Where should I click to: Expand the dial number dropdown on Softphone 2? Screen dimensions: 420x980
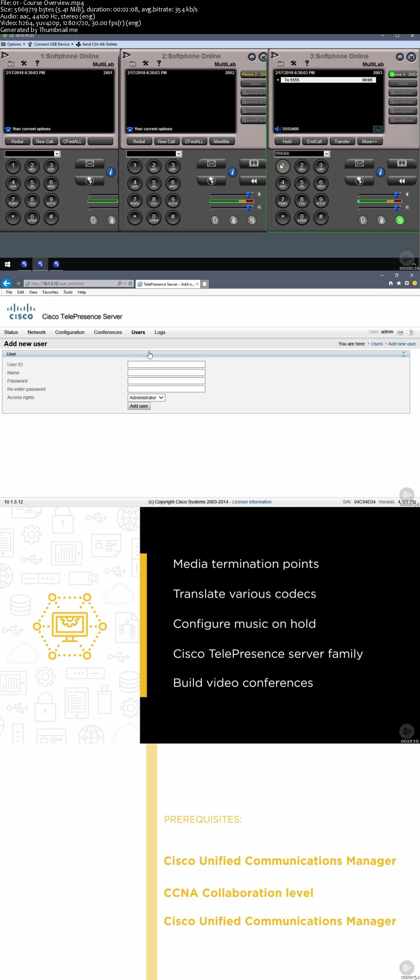(x=179, y=154)
